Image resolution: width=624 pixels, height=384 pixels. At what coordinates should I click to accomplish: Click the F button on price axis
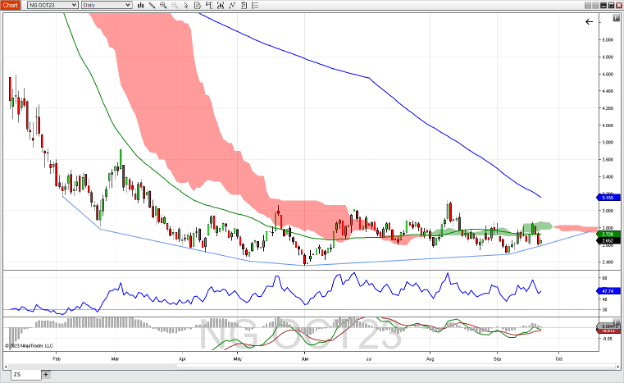pos(616,18)
